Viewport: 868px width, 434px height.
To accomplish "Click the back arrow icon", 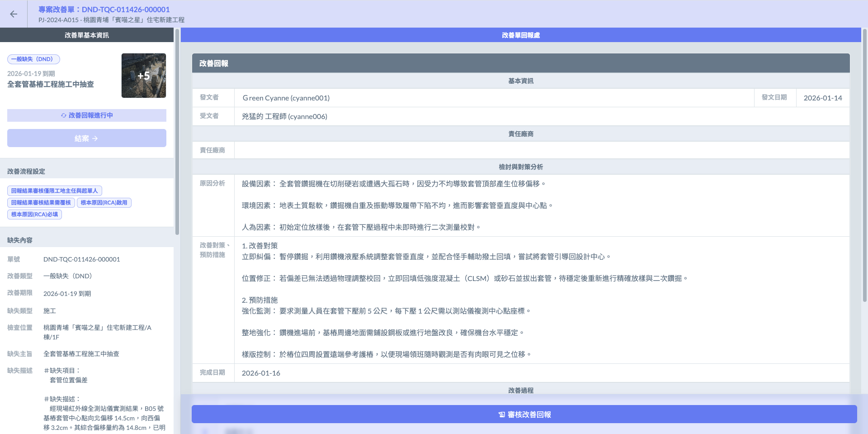I will pos(14,14).
